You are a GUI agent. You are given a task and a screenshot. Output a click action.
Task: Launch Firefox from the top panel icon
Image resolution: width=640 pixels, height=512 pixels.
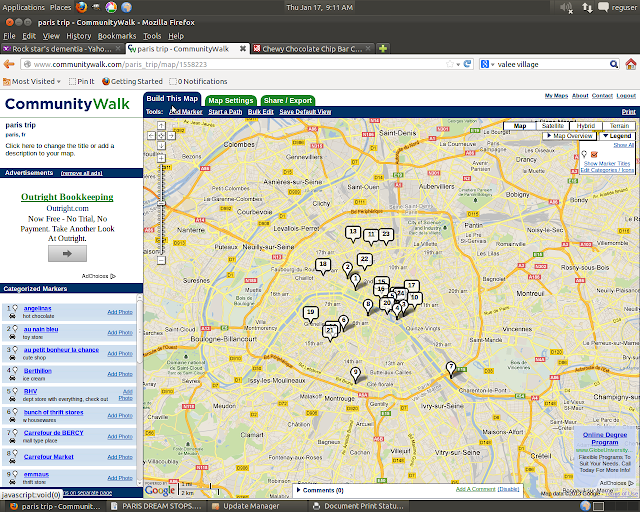point(81,7)
